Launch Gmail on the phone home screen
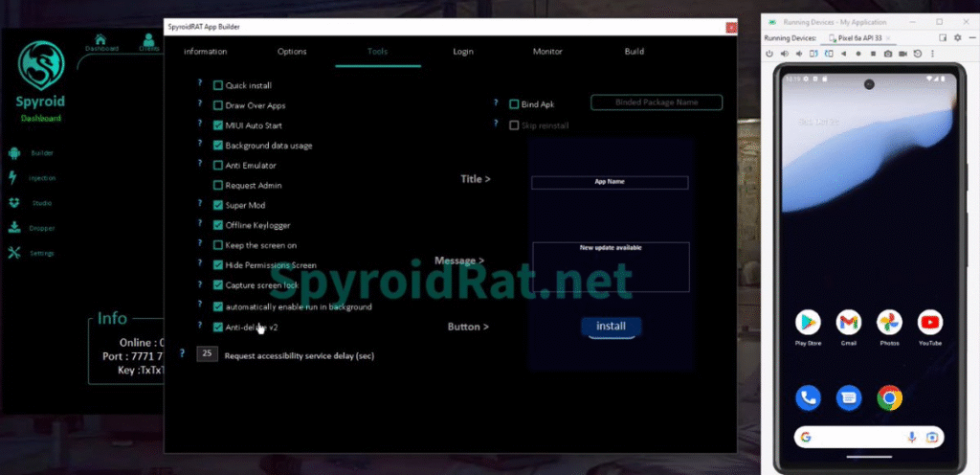Image resolution: width=980 pixels, height=475 pixels. (x=849, y=323)
